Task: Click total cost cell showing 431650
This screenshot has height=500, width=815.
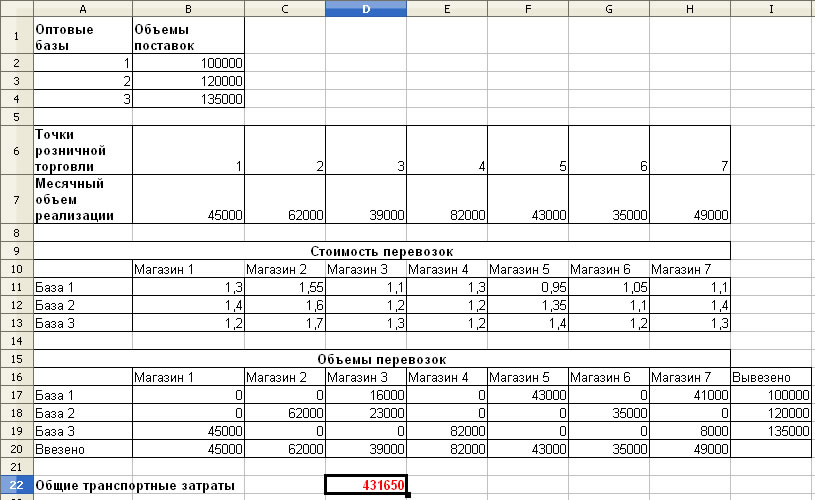Action: coord(366,485)
